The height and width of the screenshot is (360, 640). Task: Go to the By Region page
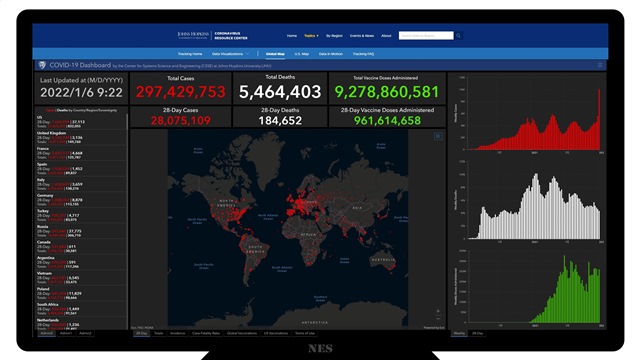point(334,36)
